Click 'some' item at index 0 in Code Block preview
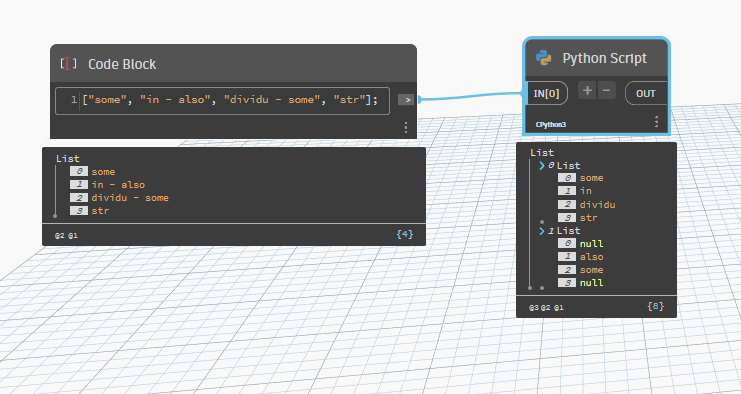The height and width of the screenshot is (394, 741). tap(103, 172)
